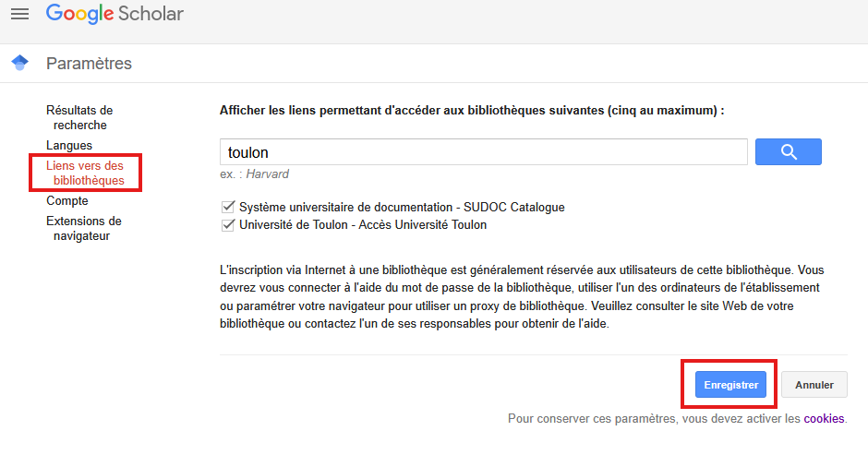Toggle the Université de Toulon checkbox
Image resolution: width=868 pixels, height=455 pixels.
coord(227,224)
